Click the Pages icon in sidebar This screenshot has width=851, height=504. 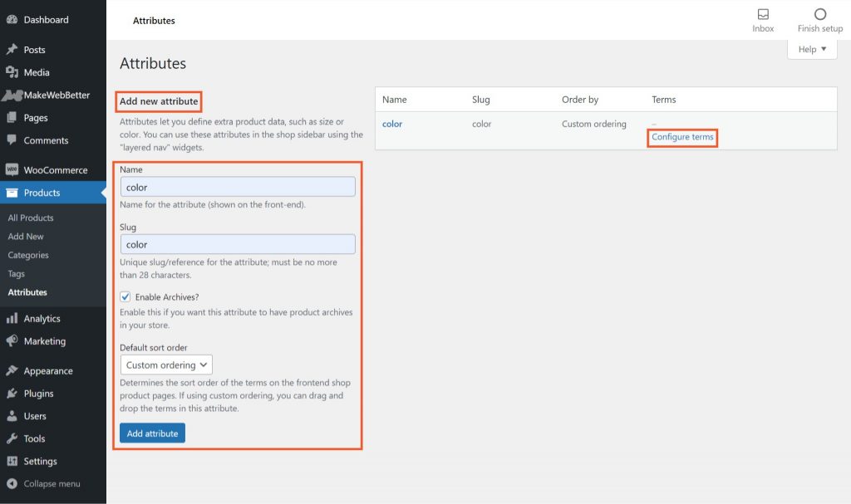pos(12,117)
